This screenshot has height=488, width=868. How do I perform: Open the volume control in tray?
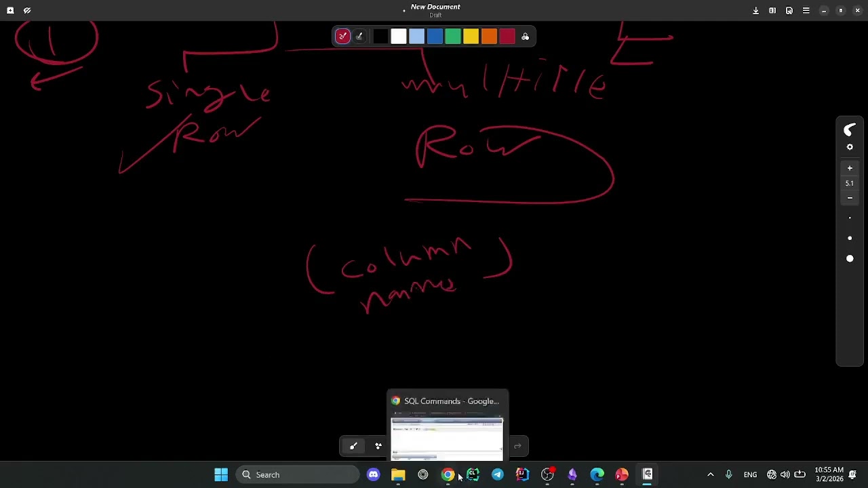pos(785,474)
